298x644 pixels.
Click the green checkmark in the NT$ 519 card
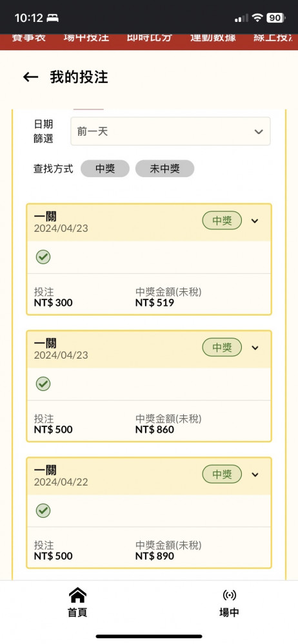[x=43, y=257]
